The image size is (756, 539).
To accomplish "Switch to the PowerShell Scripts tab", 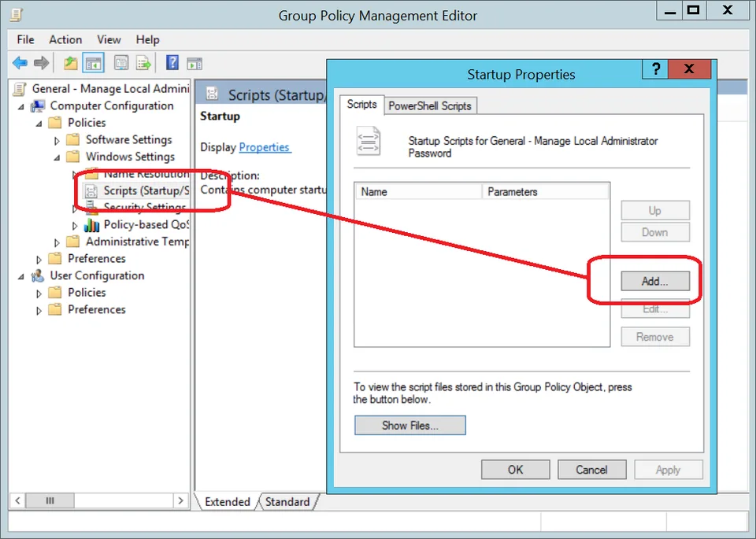I will pos(430,106).
